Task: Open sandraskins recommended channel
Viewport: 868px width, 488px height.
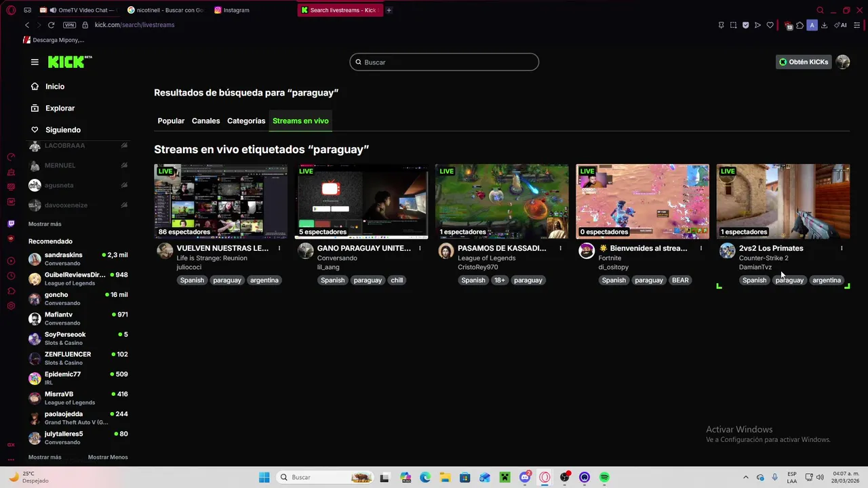Action: (78, 258)
